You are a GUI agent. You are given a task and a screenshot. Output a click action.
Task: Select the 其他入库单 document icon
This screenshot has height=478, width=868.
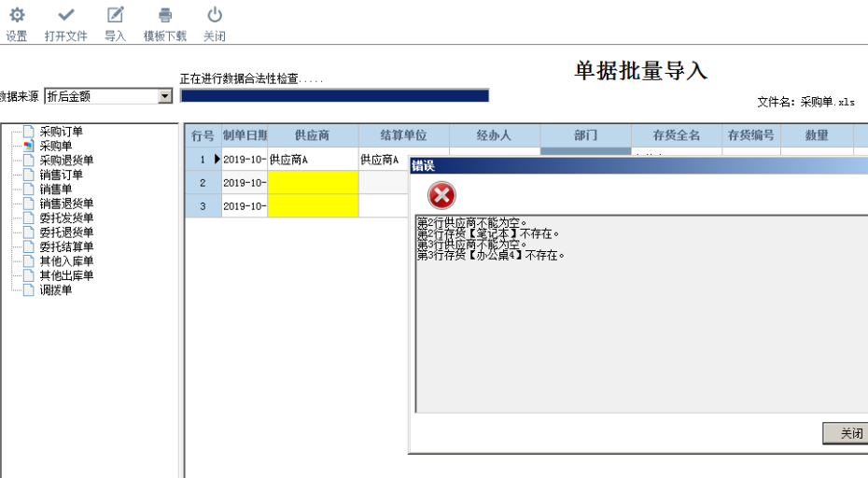point(29,260)
